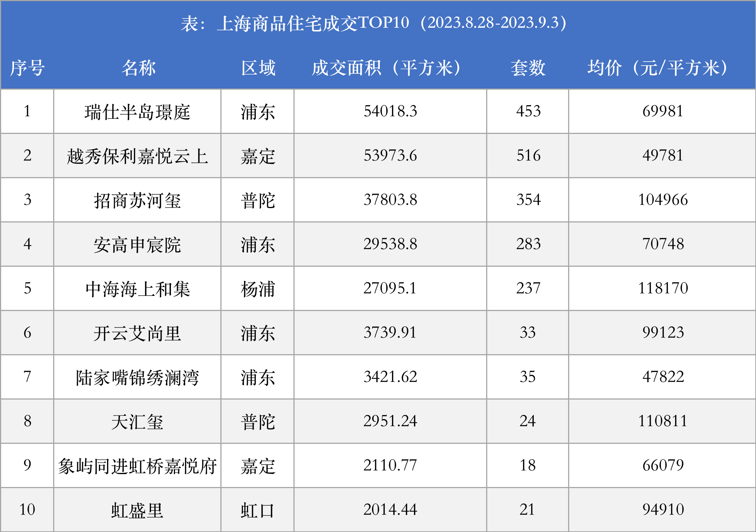Select the 区域 column header
Viewport: 756px width, 532px height.
(x=258, y=68)
